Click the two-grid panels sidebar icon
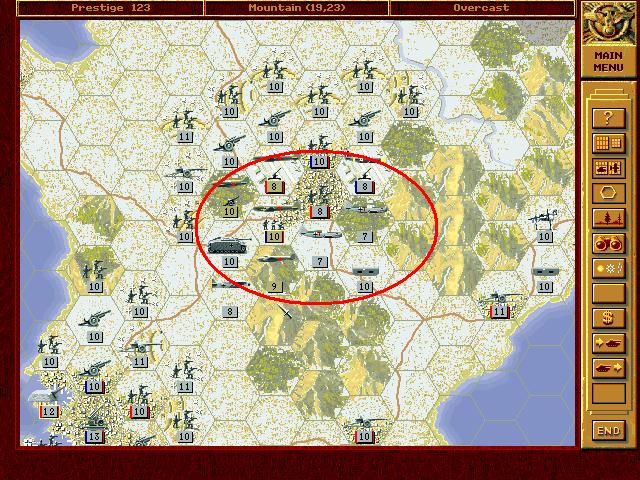The height and width of the screenshot is (480, 640). pos(609,143)
